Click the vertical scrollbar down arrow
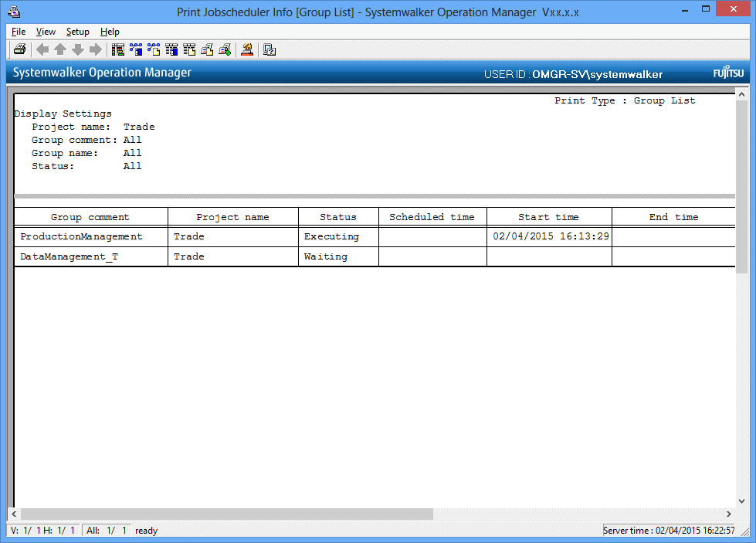756x543 pixels. (742, 501)
